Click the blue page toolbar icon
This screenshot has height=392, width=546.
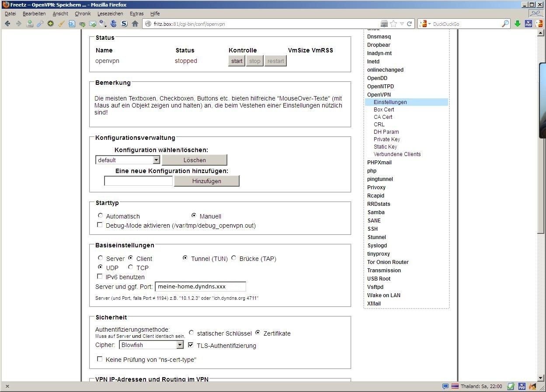(72, 24)
